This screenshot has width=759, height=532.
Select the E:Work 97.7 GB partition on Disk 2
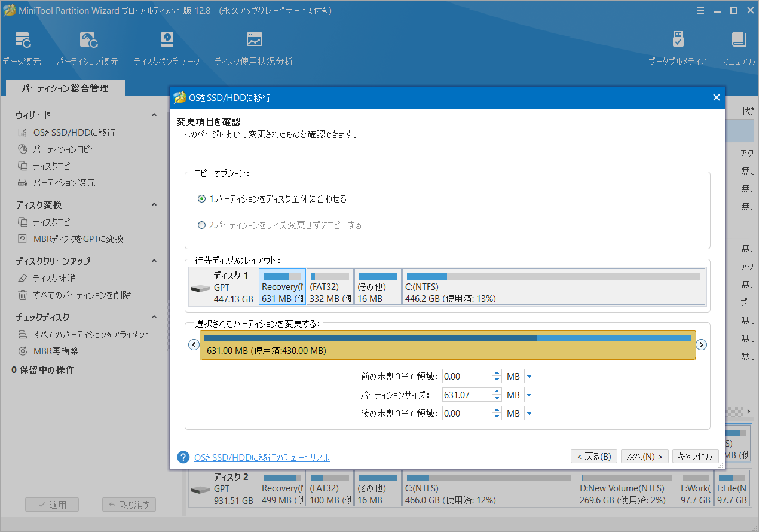point(696,488)
